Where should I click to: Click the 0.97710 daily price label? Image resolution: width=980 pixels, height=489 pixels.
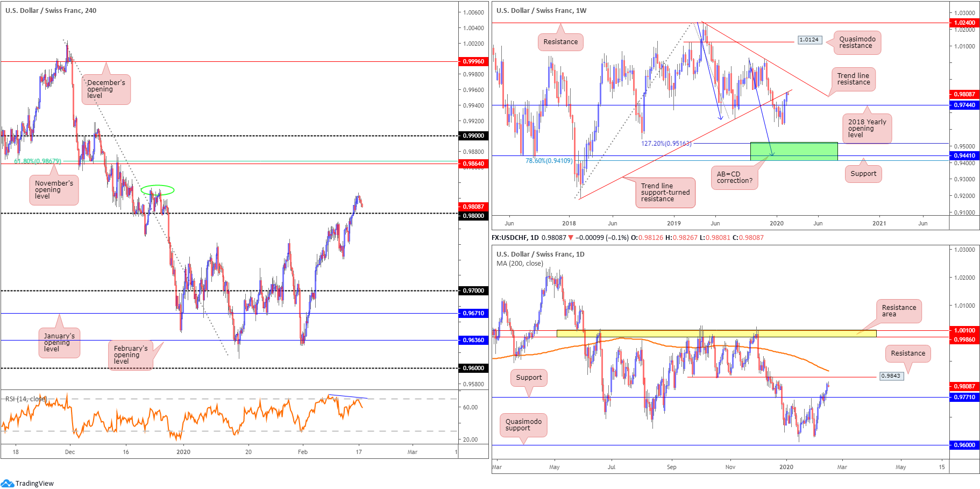(x=964, y=397)
